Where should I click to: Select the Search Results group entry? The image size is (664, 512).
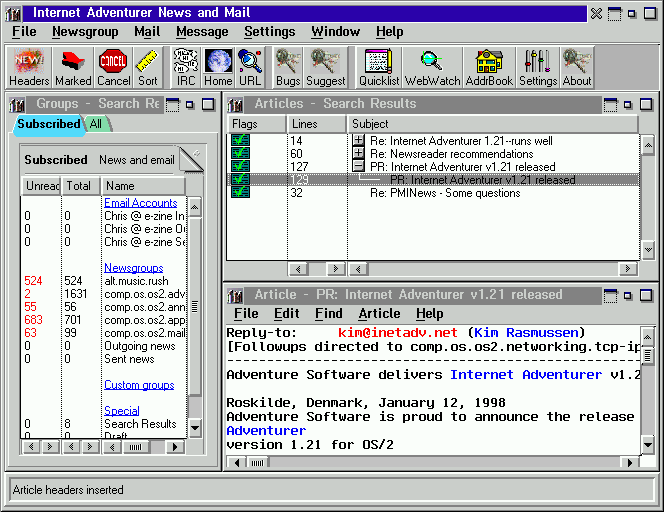[140, 424]
